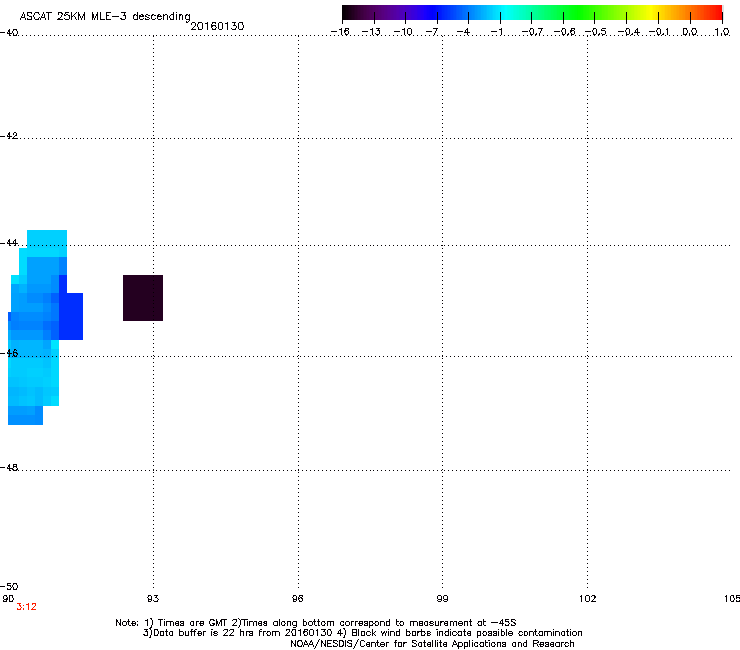Click the 96 longitude axis label
The height and width of the screenshot is (650, 740).
(297, 599)
